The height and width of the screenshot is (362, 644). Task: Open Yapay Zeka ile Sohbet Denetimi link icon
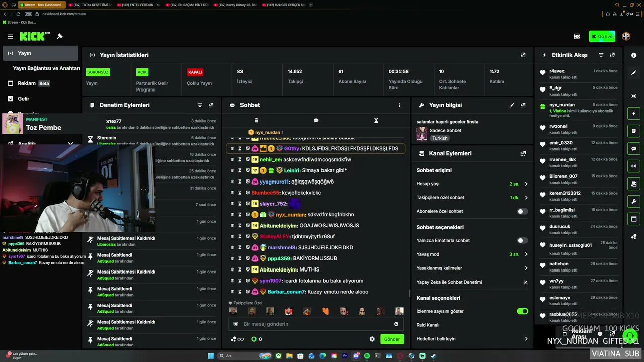click(526, 282)
